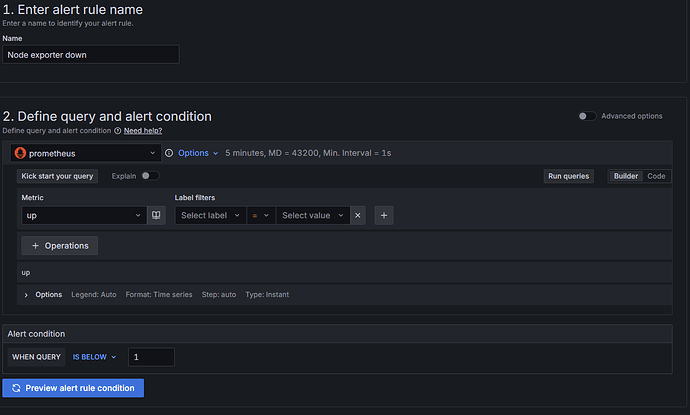Viewport: 690px width, 415px height.
Task: Click the clock icon beside Options
Action: click(x=169, y=153)
